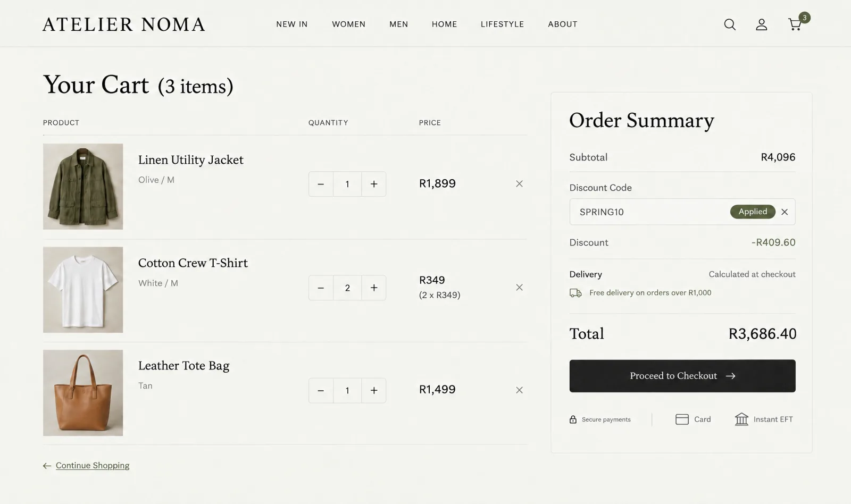Click the 'Tan' variant text

pyautogui.click(x=145, y=386)
